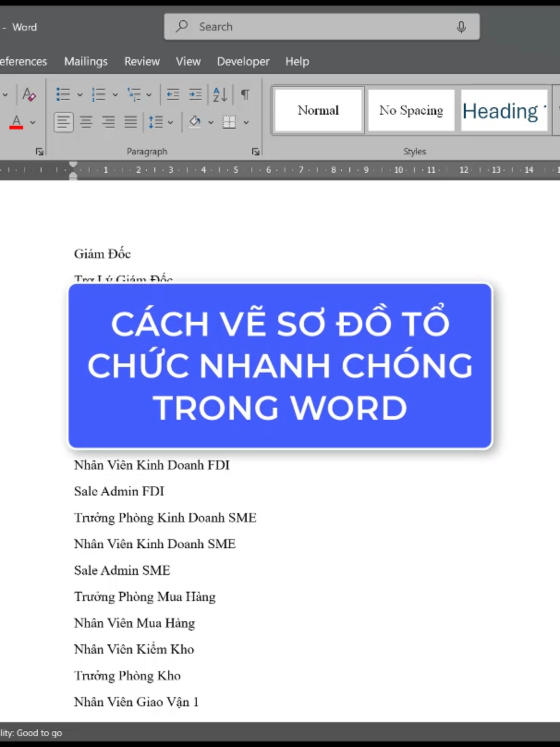This screenshot has width=560, height=747.
Task: Click the Clear All Formatting icon
Action: tap(29, 95)
